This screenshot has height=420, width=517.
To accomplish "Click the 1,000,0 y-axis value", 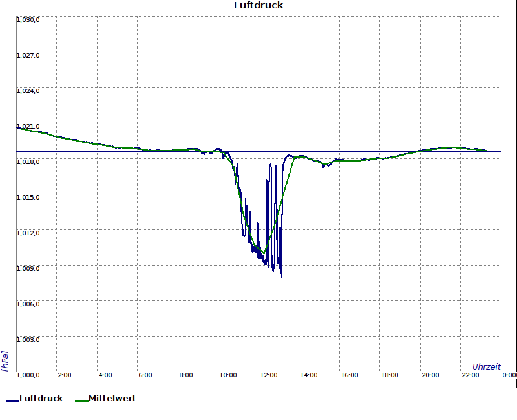I will tap(28, 375).
